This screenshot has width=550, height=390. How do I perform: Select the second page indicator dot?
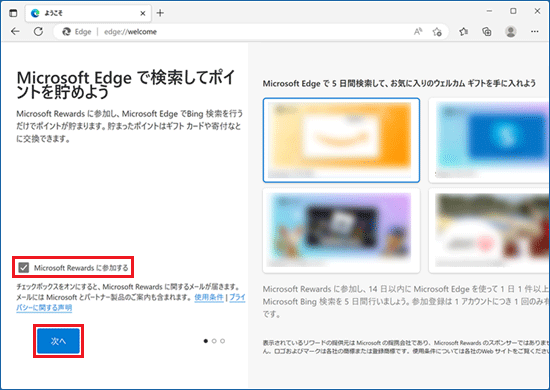pyautogui.click(x=214, y=341)
